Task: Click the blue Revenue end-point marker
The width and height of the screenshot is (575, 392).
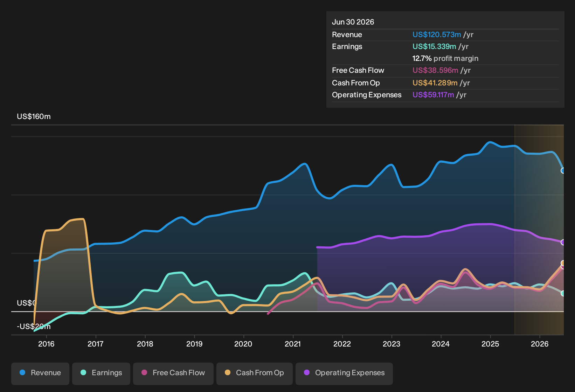Action: 563,170
